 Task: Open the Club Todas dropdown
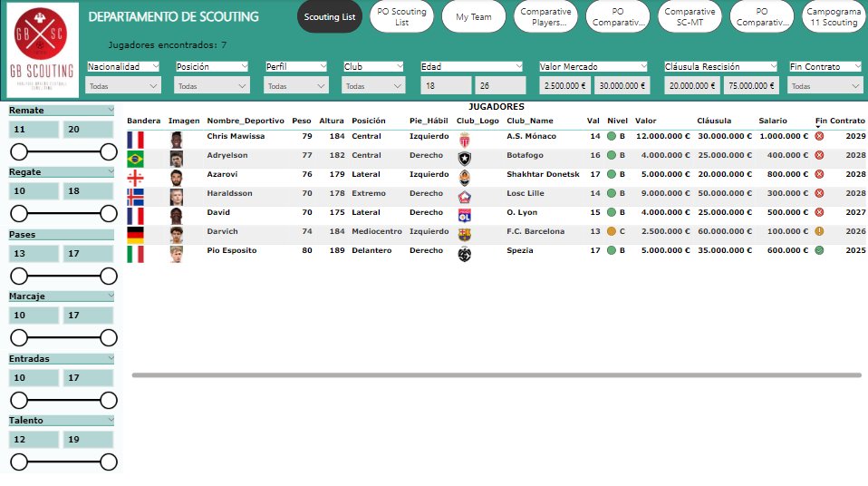click(x=373, y=86)
